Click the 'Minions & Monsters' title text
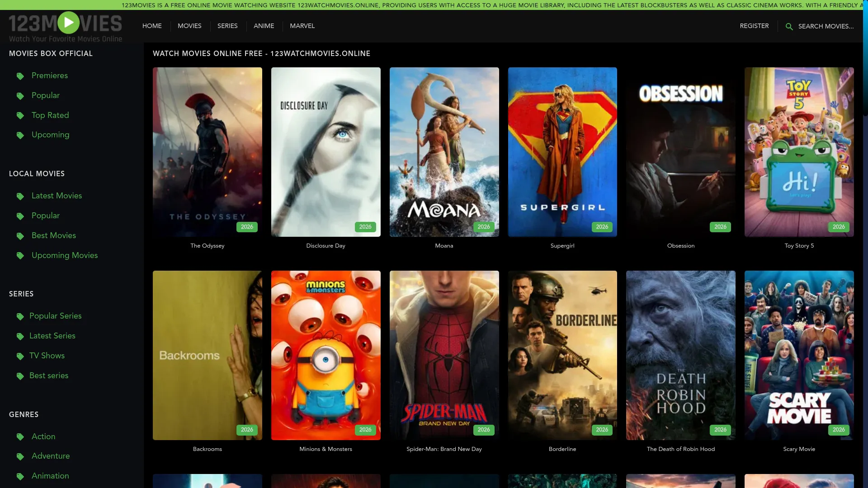 point(326,449)
